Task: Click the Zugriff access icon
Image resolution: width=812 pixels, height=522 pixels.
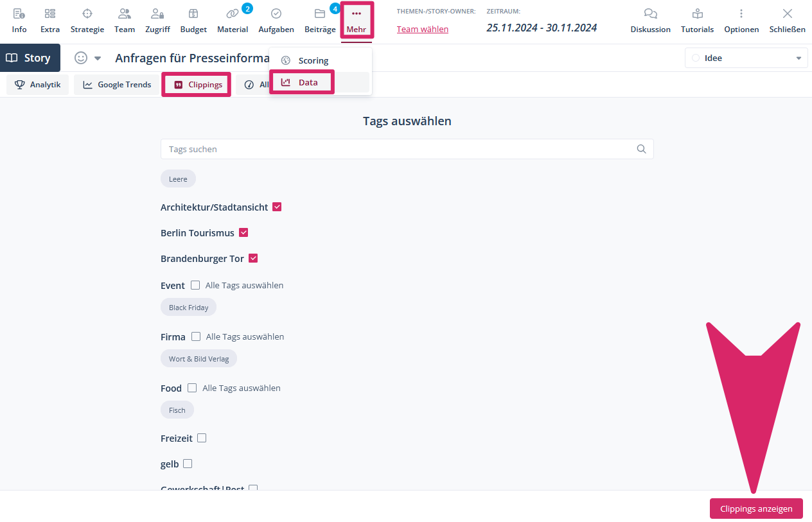Action: tap(157, 14)
